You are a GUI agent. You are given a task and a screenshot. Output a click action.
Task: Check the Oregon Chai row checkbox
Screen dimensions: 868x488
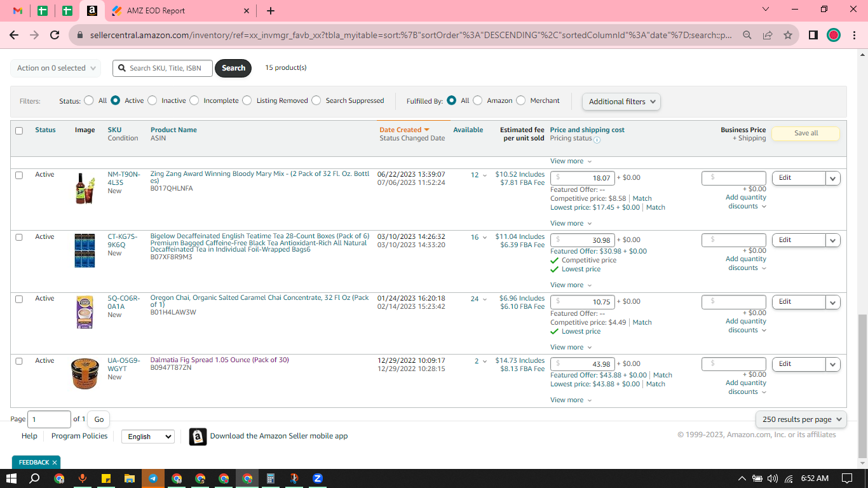(19, 299)
